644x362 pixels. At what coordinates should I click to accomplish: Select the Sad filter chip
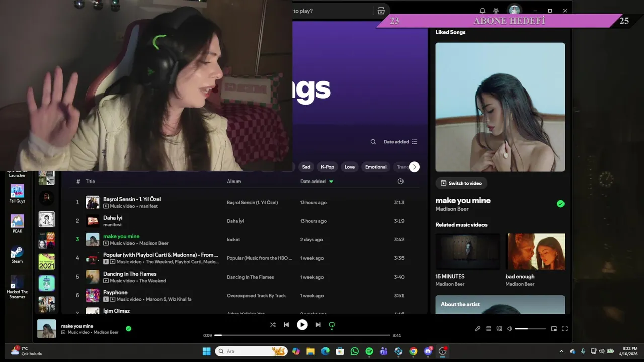tap(306, 167)
